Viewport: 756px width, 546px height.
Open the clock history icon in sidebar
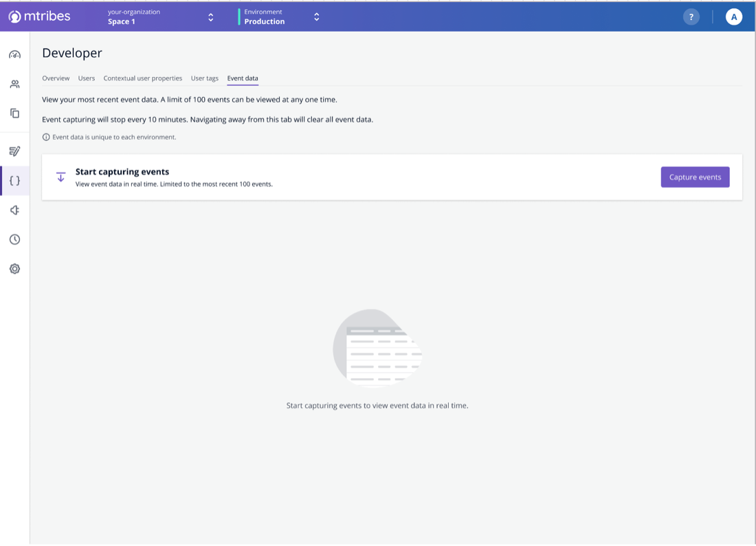click(x=15, y=239)
